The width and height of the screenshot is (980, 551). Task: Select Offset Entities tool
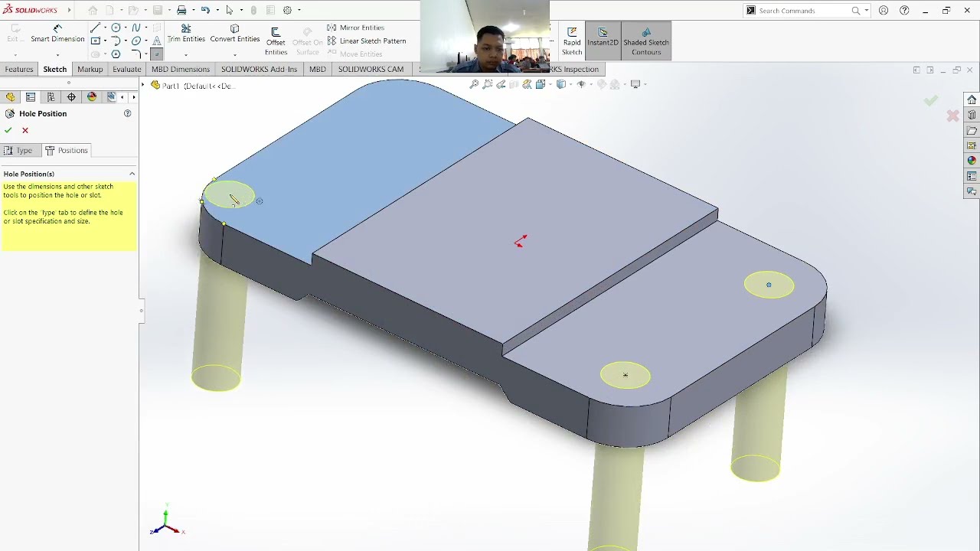[x=276, y=41]
